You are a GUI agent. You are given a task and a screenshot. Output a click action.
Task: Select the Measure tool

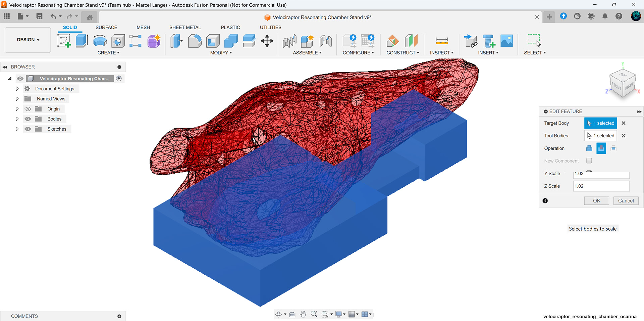pyautogui.click(x=442, y=41)
